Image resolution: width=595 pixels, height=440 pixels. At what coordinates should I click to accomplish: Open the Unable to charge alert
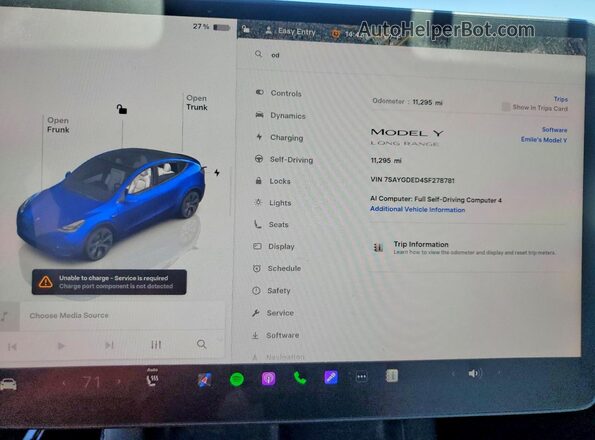tap(109, 282)
